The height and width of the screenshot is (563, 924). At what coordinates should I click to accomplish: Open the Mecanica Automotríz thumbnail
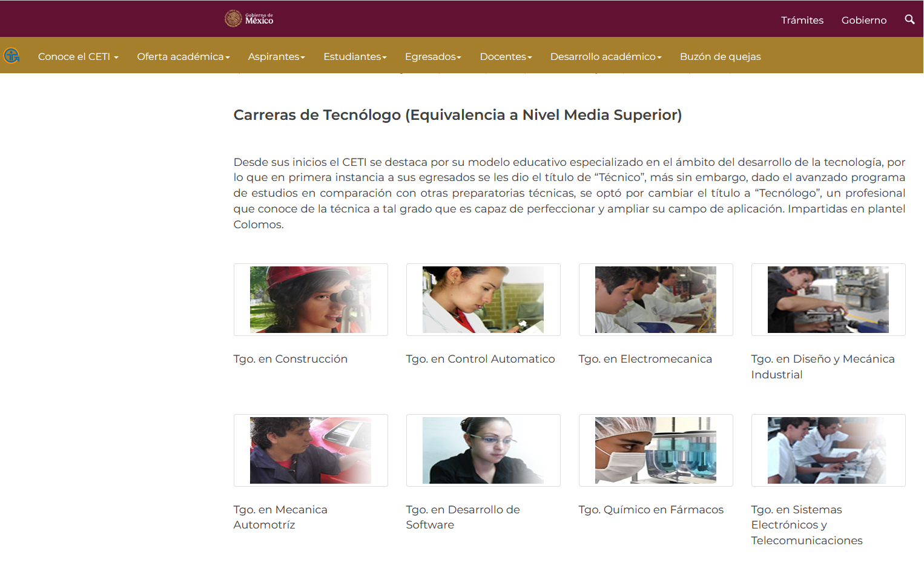tap(311, 450)
